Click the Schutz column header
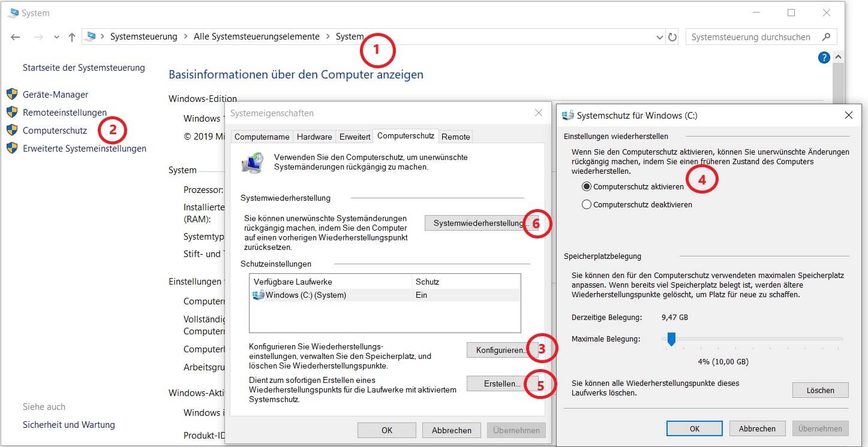 (465, 282)
